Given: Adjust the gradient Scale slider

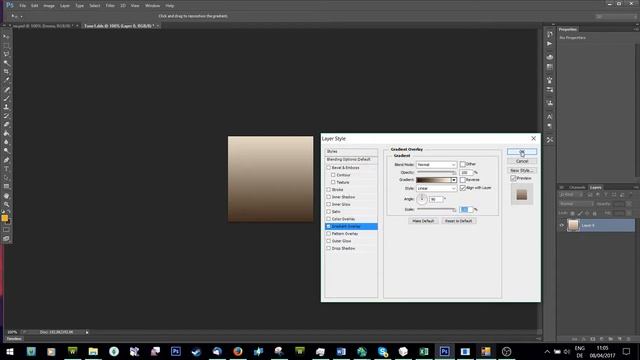Looking at the screenshot, I should pyautogui.click(x=436, y=209).
